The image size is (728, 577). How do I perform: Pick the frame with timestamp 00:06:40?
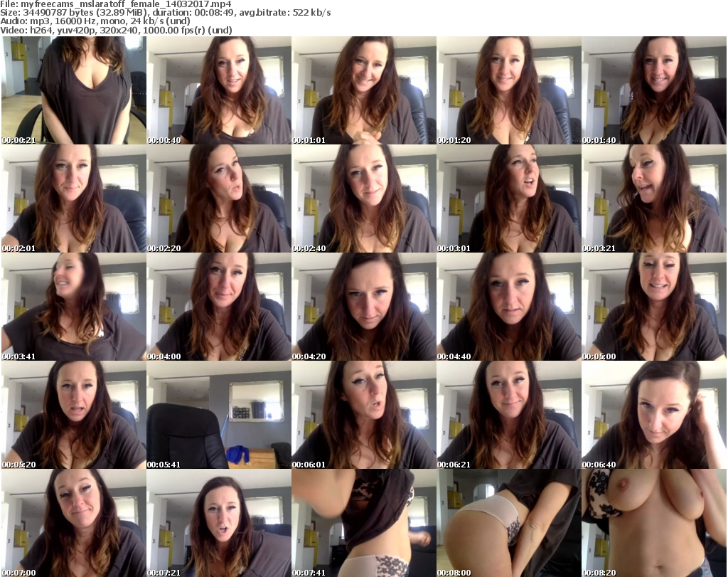pos(654,415)
